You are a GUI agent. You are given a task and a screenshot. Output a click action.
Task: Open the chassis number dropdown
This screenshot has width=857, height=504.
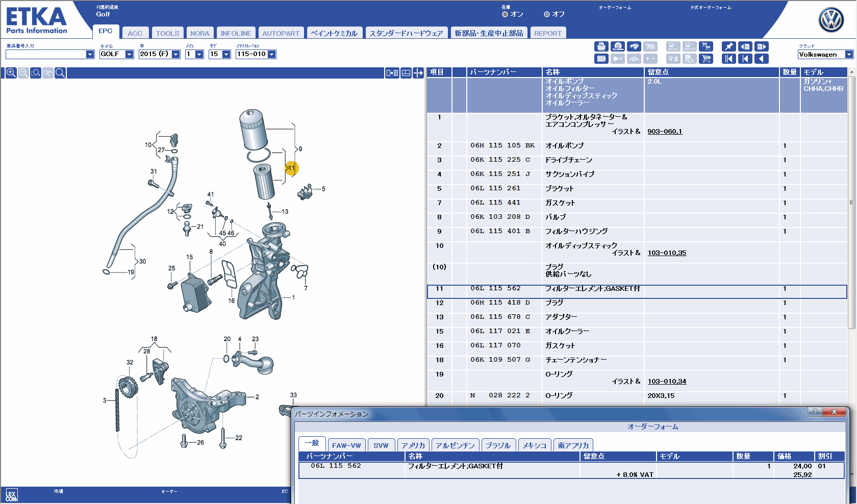90,54
